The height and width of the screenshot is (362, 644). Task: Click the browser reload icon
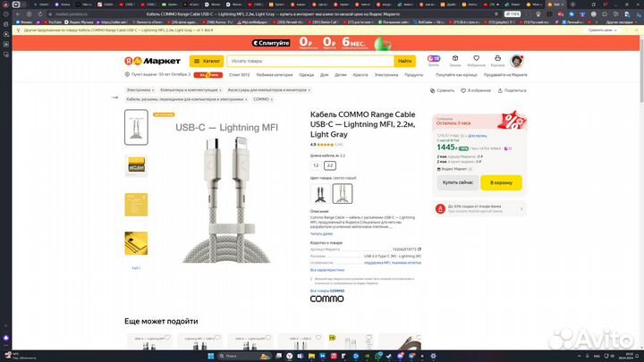point(40,14)
